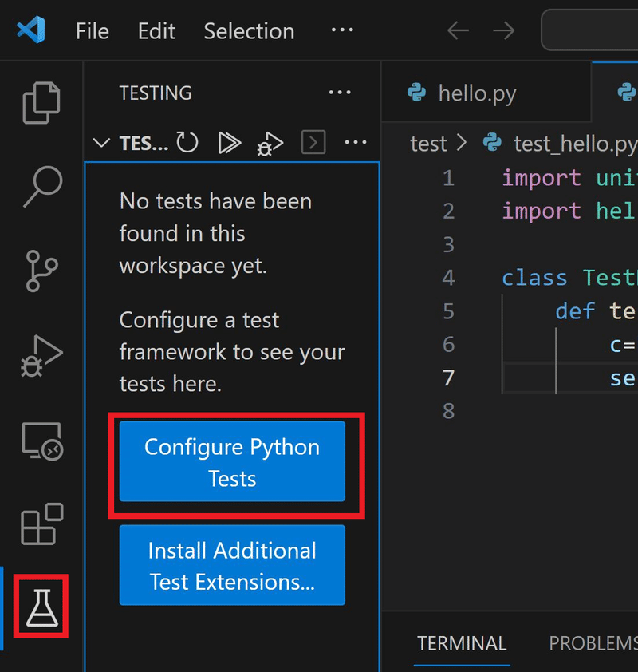
Task: Open the Selection menu
Action: pos(249,30)
